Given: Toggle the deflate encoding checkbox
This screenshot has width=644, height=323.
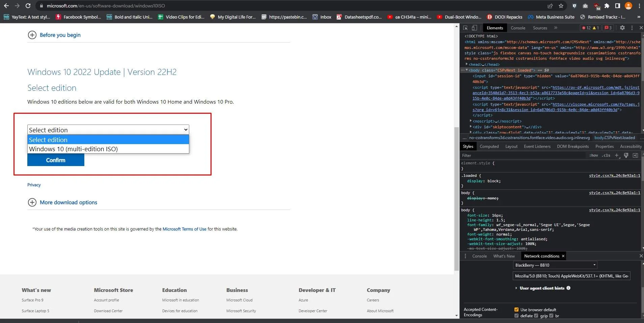Looking at the screenshot, I should click(x=516, y=316).
